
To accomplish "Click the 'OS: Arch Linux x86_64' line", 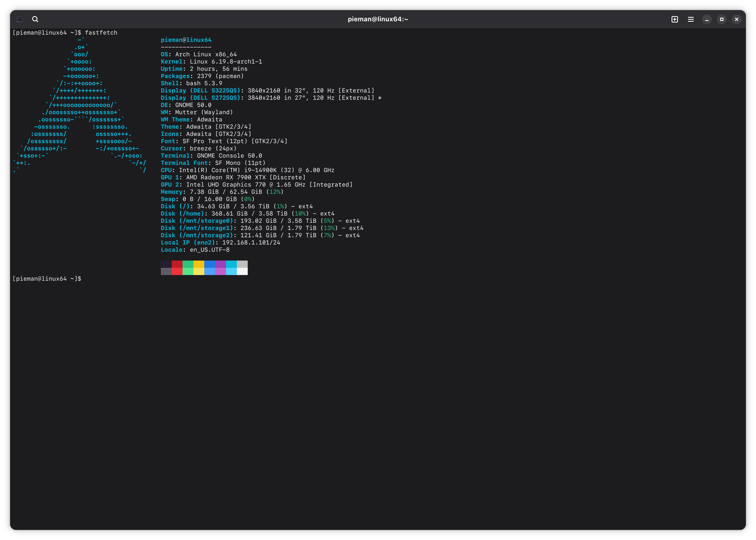I will point(199,54).
